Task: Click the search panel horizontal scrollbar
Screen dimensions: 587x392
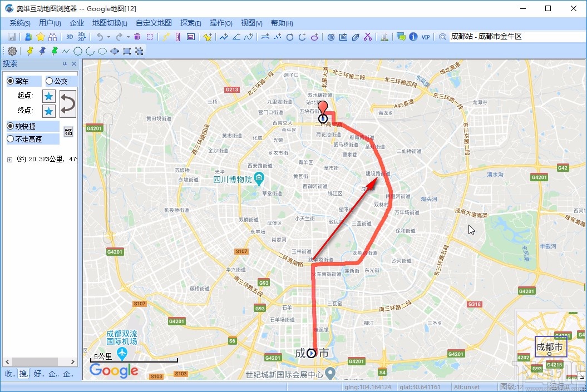Action: pos(35,362)
